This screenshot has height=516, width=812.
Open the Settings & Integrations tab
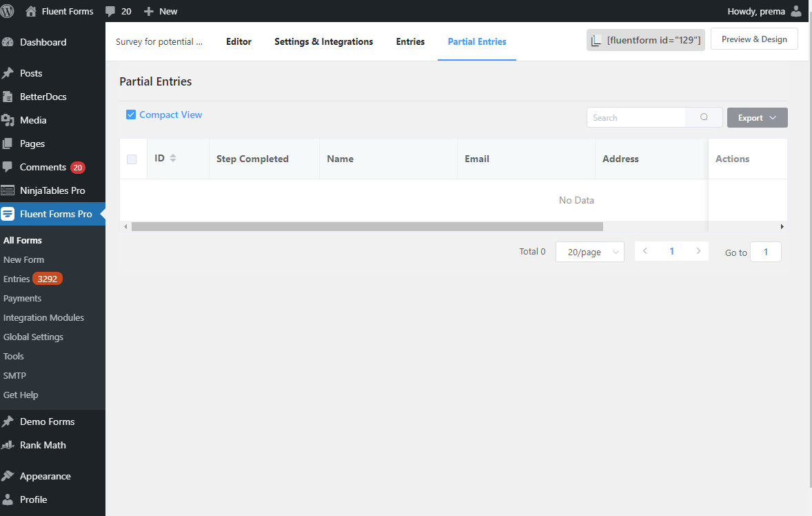pos(324,41)
